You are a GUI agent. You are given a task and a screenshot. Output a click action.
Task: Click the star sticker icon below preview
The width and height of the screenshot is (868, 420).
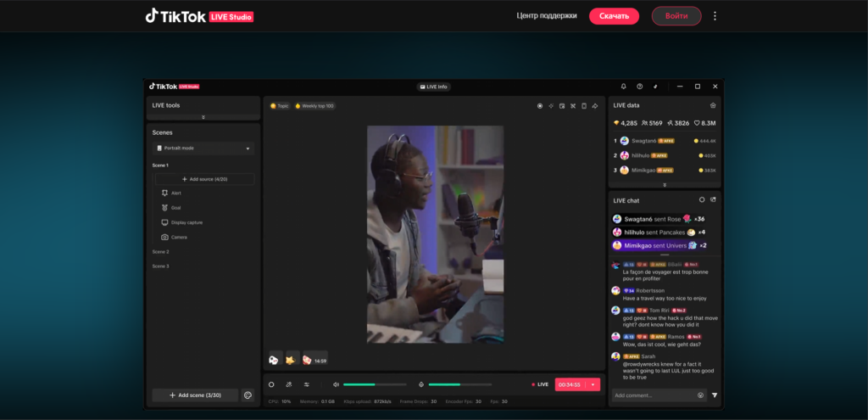coord(292,358)
